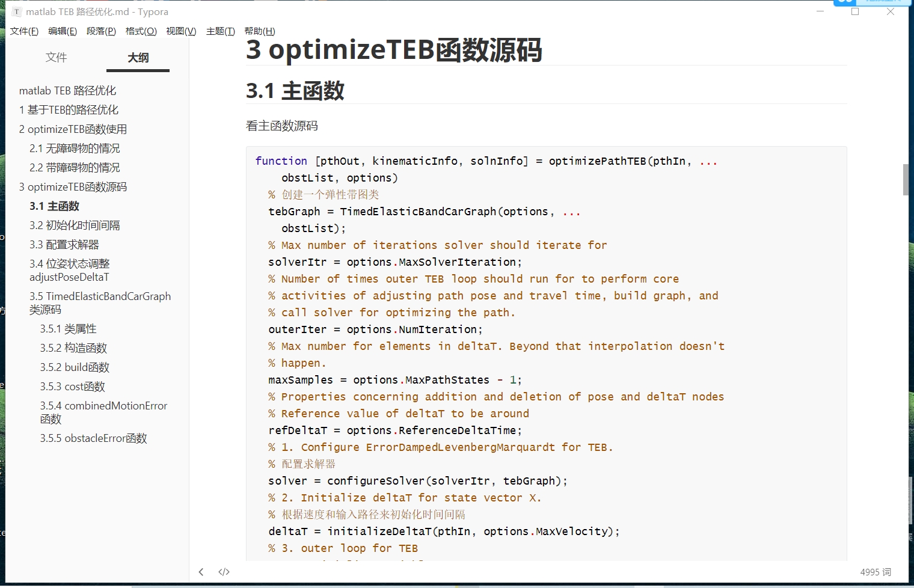Hide sidebar with the left chevron icon

(x=201, y=572)
